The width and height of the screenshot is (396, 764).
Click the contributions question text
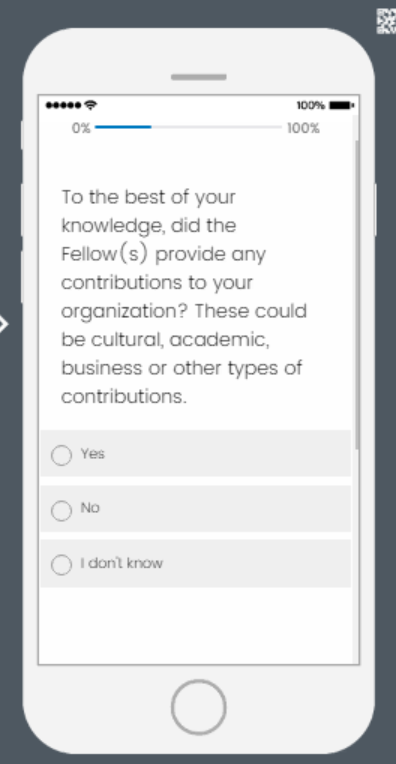point(184,297)
